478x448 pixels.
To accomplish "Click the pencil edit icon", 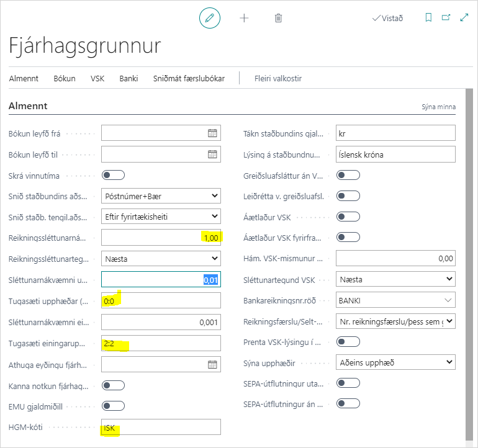I will tap(210, 18).
